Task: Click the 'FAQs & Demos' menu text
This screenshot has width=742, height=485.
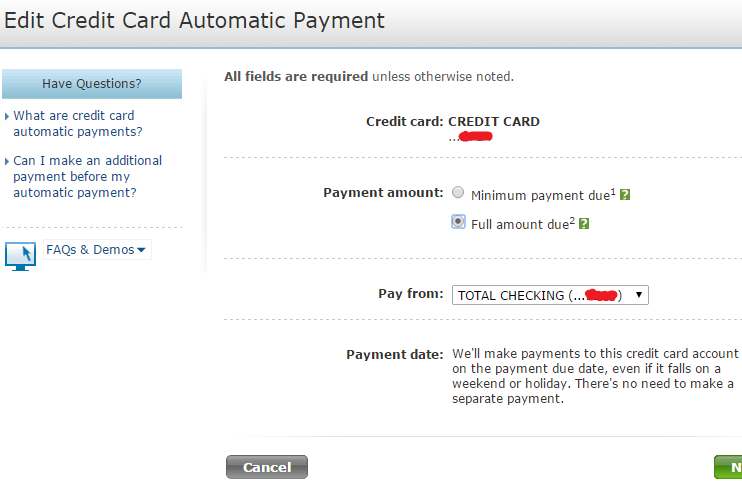Action: tap(90, 250)
